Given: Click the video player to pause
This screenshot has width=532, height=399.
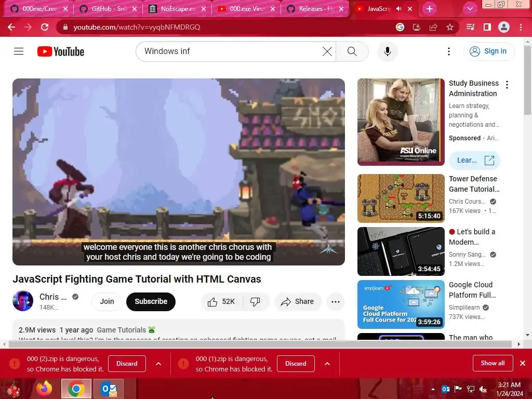Looking at the screenshot, I should tap(179, 172).
